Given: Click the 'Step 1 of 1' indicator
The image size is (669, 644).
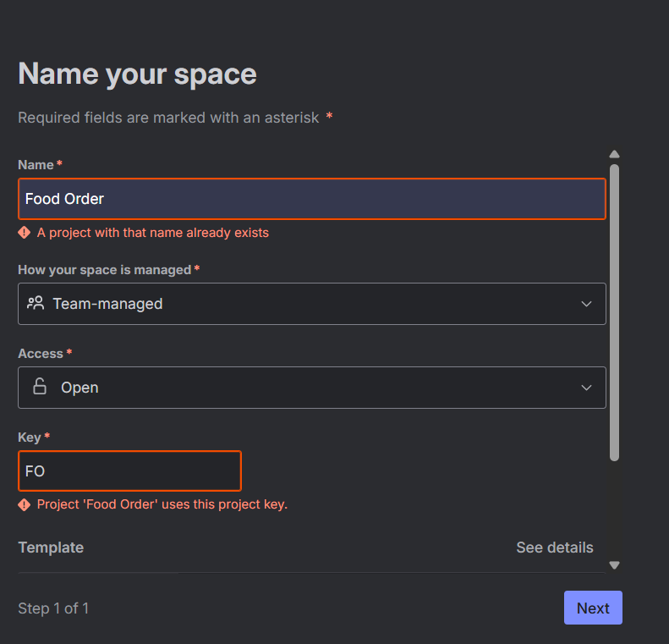Looking at the screenshot, I should (53, 608).
